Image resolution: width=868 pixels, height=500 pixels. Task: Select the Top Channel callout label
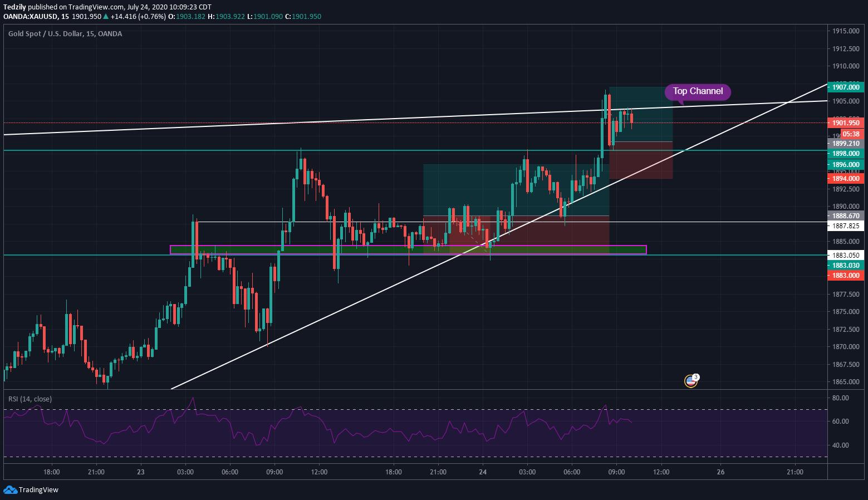[698, 92]
